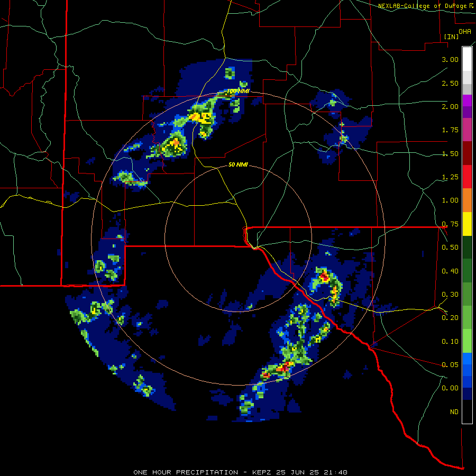476x476 pixels.
Task: Pick the dark red legend swatch
Action: 467,153
